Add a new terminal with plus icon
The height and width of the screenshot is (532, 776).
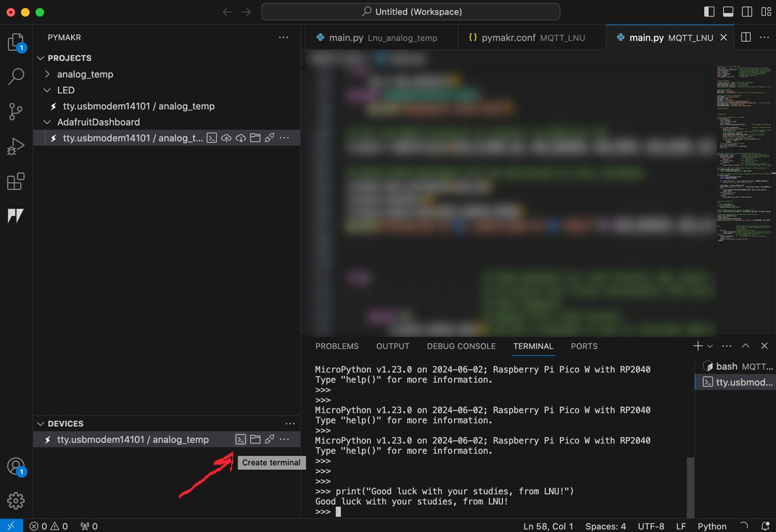click(698, 346)
